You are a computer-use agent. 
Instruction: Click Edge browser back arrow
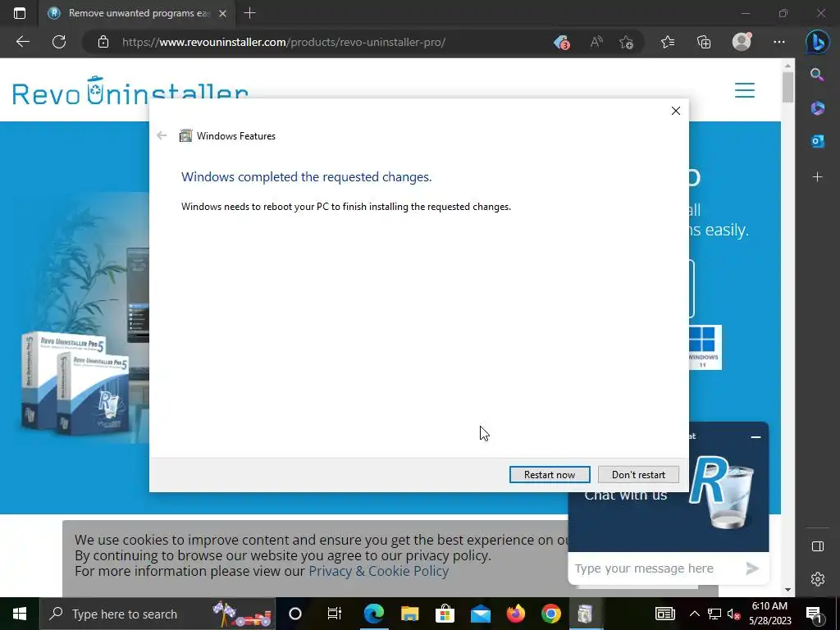pyautogui.click(x=22, y=42)
